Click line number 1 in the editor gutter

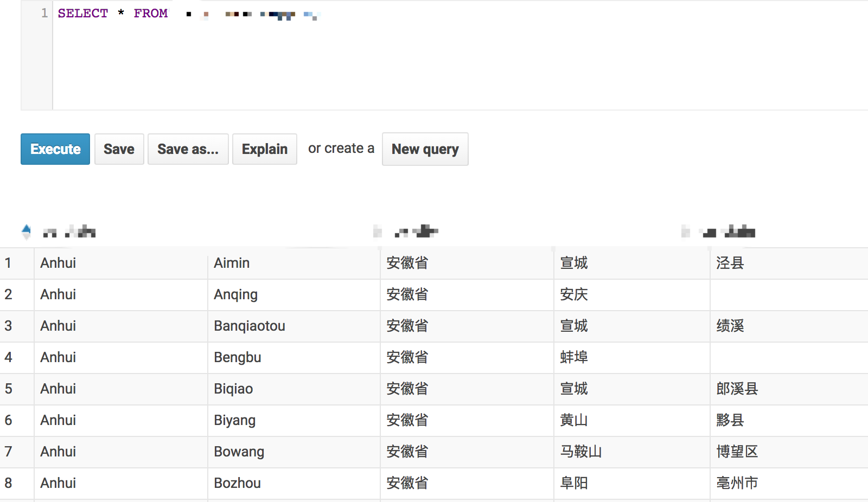43,13
